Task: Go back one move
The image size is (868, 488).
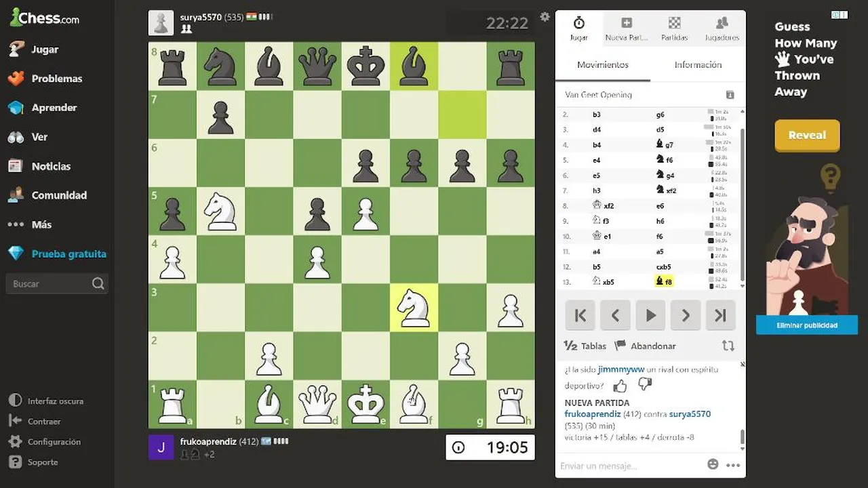Action: pos(615,315)
